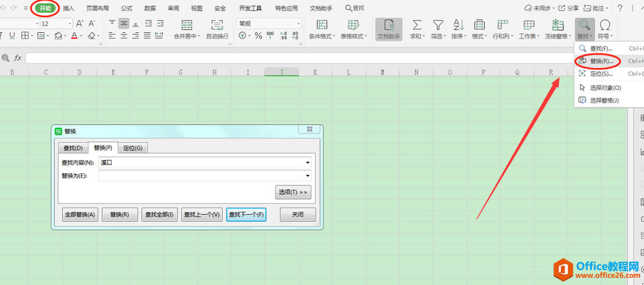Click the 选项(T) >> button

293,192
